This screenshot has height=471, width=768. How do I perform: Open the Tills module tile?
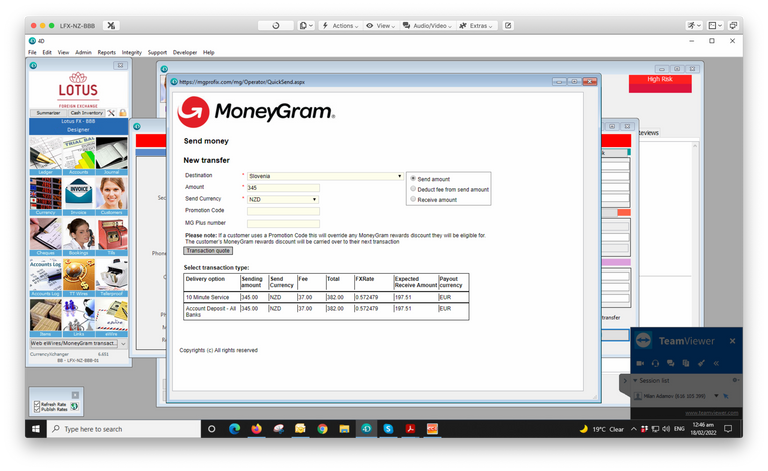(x=112, y=236)
